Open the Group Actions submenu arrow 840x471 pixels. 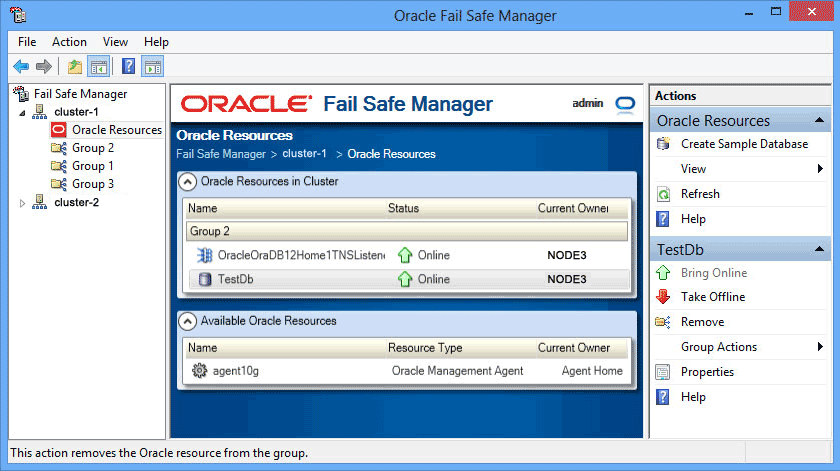click(x=820, y=347)
